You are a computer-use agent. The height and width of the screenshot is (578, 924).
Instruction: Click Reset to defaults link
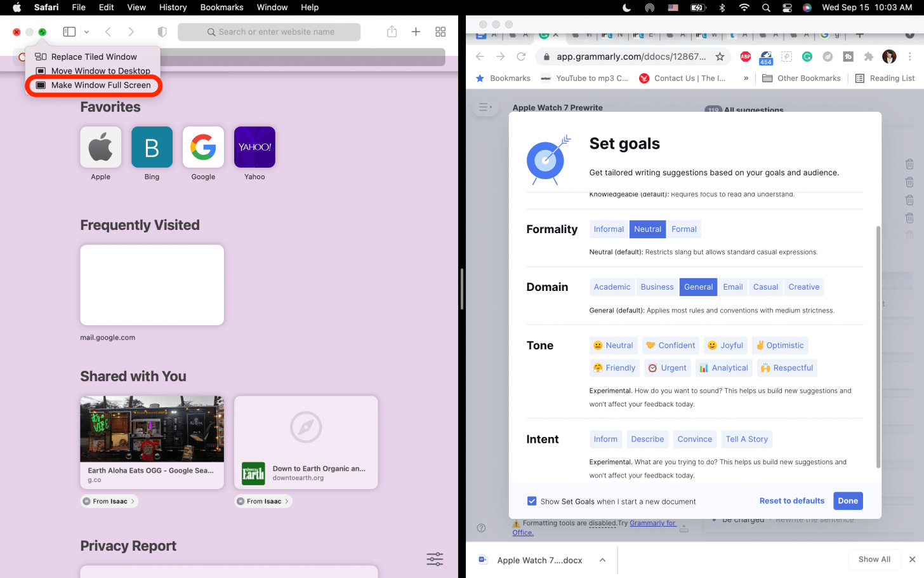[x=791, y=501]
